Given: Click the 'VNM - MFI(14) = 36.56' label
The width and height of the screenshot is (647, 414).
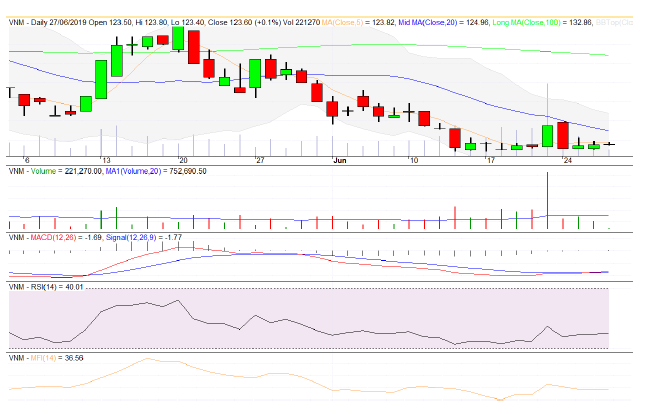Looking at the screenshot, I should click(46, 358).
